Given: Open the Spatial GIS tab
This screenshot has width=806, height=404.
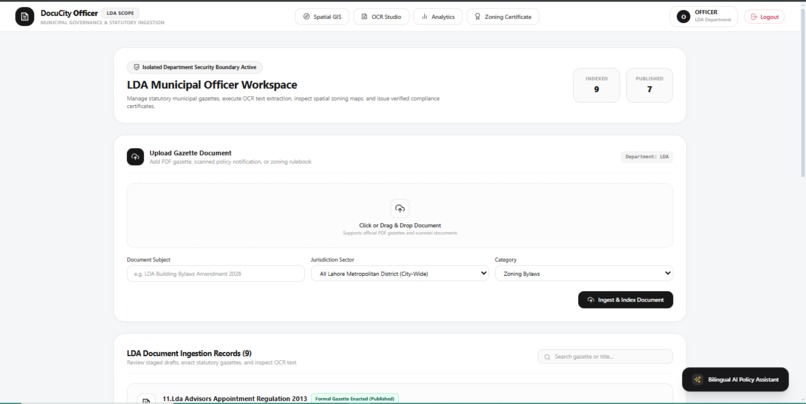Looking at the screenshot, I should tap(322, 16).
